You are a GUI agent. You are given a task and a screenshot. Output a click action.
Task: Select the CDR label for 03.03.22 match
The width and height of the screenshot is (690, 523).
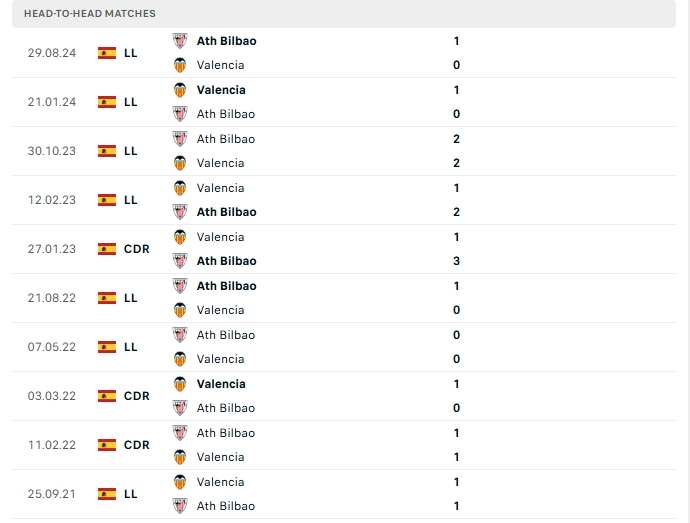137,396
